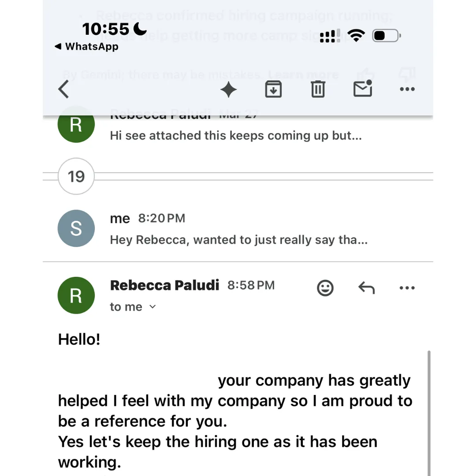Tap the gray S sender avatar
The image size is (476, 476).
click(76, 228)
